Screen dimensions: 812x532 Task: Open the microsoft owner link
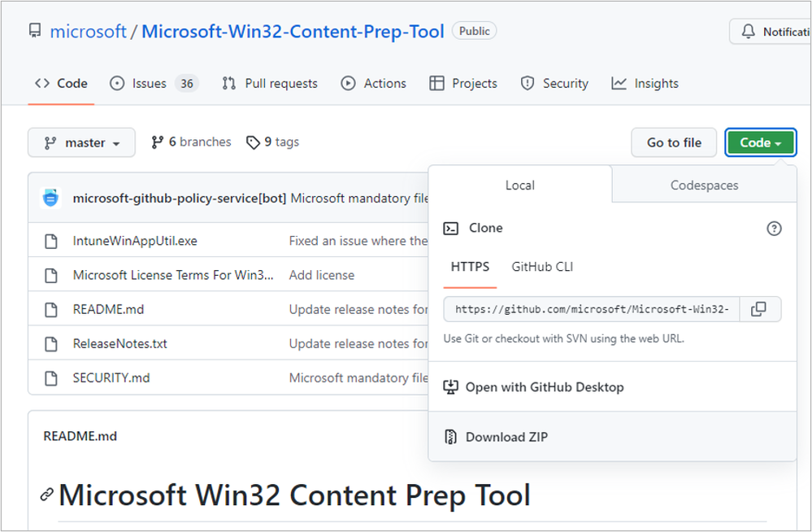[x=88, y=31]
